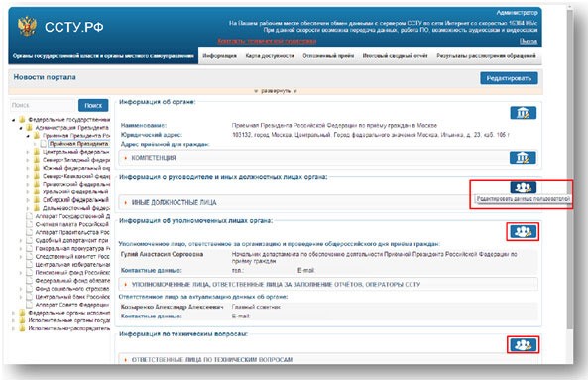Open 'Результаты рассмотрения обращений' tab
The width and height of the screenshot is (588, 380).
486,56
